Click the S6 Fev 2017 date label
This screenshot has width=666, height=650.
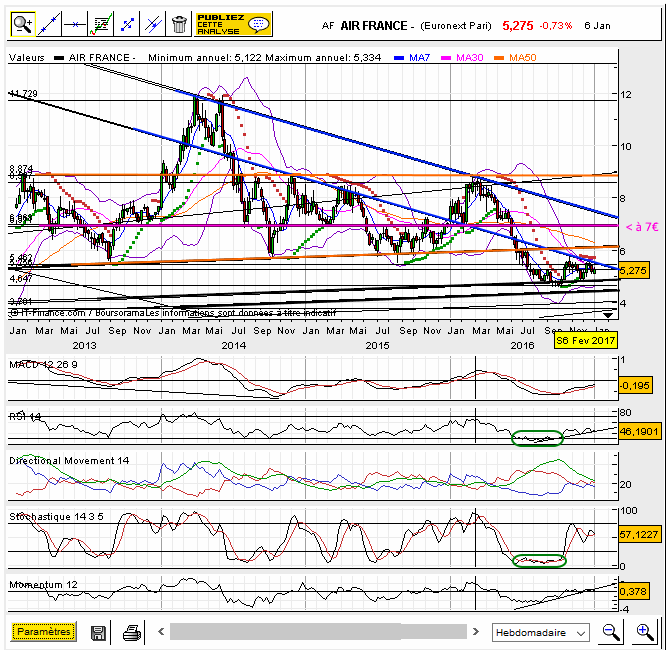click(586, 340)
